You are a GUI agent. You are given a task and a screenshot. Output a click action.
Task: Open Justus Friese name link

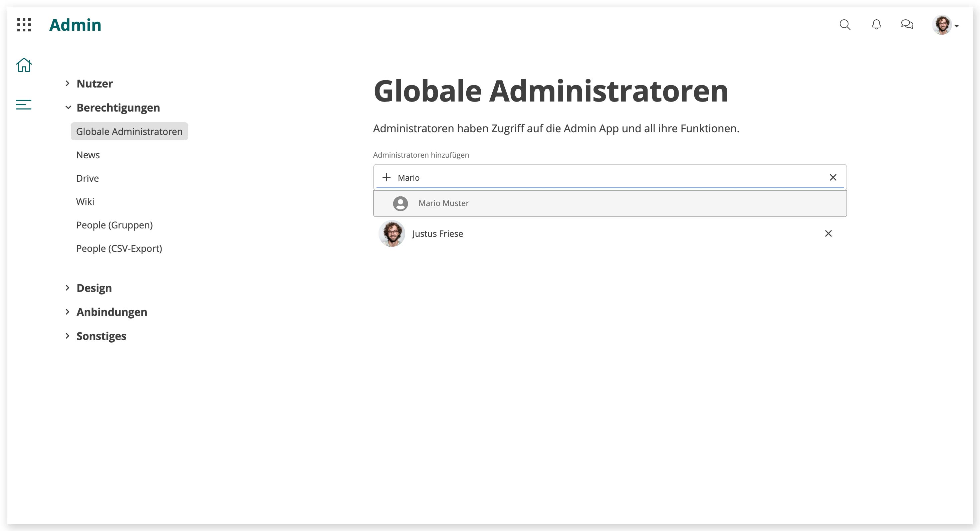(x=438, y=234)
